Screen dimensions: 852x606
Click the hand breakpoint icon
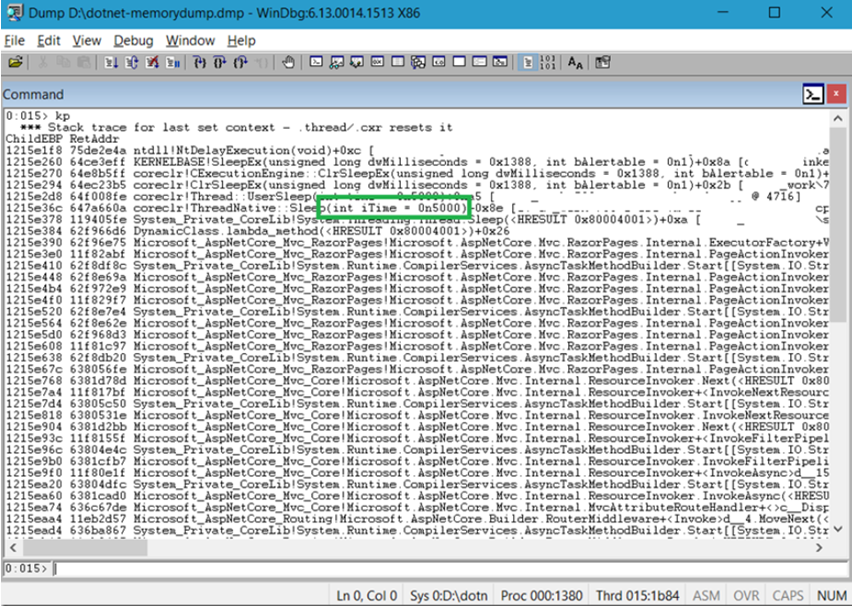(288, 63)
